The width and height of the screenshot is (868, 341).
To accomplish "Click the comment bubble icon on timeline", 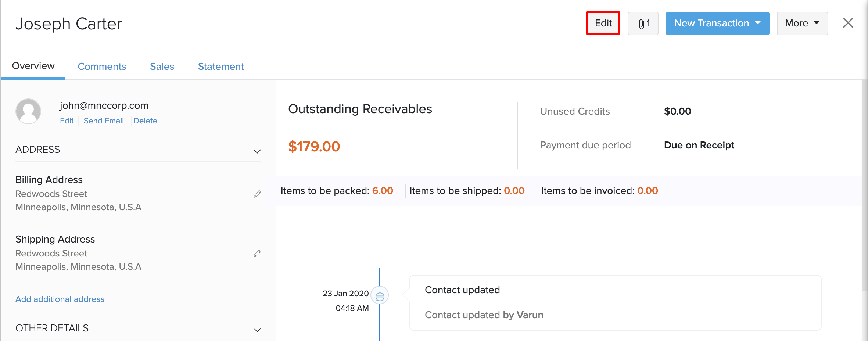I will [380, 296].
